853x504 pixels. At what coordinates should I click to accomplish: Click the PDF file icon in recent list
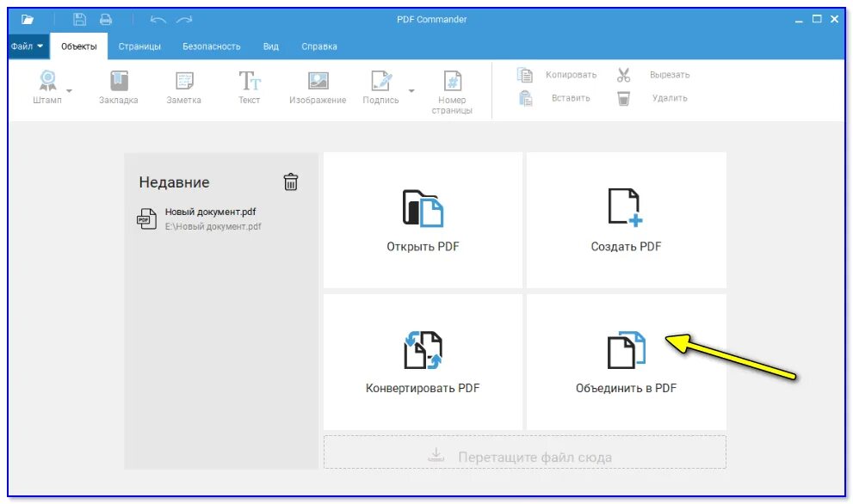coord(146,219)
